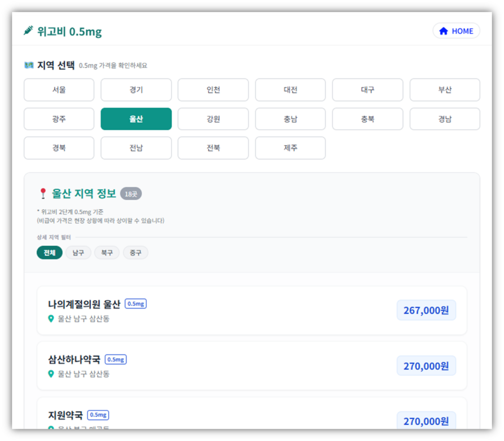This screenshot has width=504, height=441.
Task: Select the 중구 district filter
Action: click(135, 252)
